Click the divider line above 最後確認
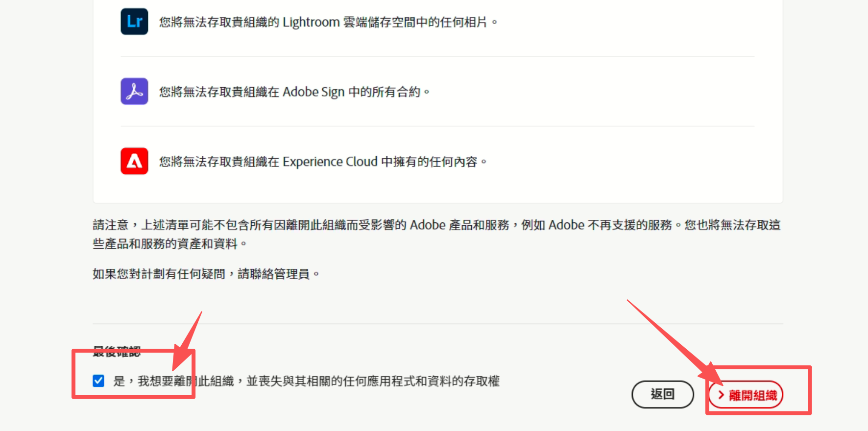Image resolution: width=868 pixels, height=431 pixels. 437,324
